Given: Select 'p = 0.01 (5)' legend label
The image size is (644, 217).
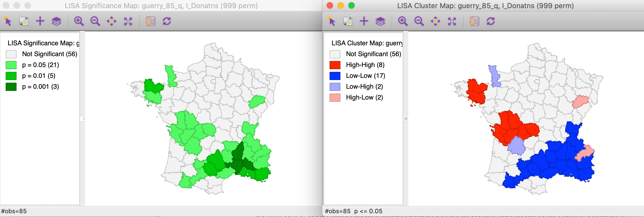Looking at the screenshot, I should click(39, 76).
